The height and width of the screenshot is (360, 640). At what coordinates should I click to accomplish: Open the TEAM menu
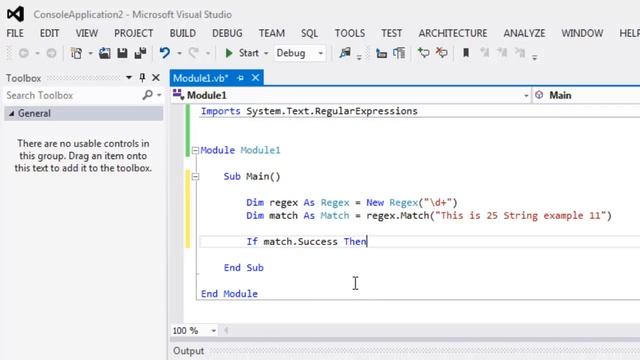(x=271, y=33)
